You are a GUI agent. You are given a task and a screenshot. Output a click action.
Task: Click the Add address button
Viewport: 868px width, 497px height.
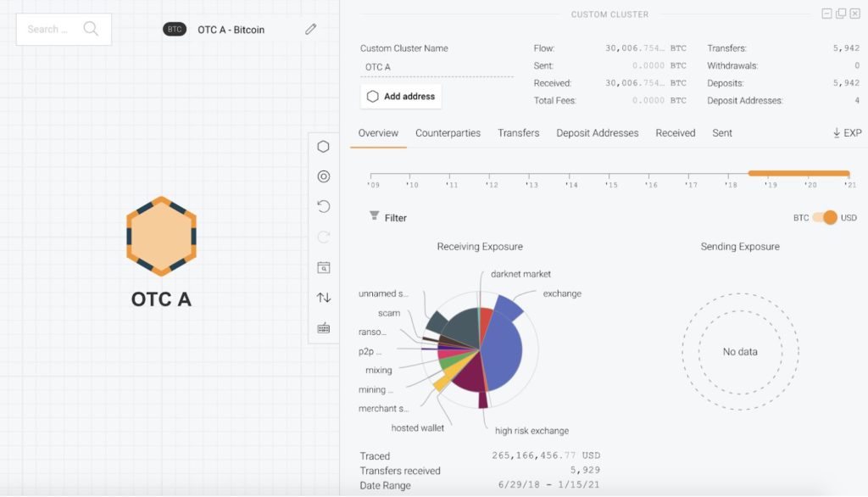point(401,97)
